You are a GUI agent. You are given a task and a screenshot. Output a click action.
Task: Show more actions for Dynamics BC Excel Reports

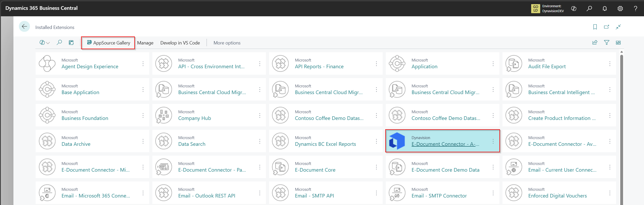point(376,141)
